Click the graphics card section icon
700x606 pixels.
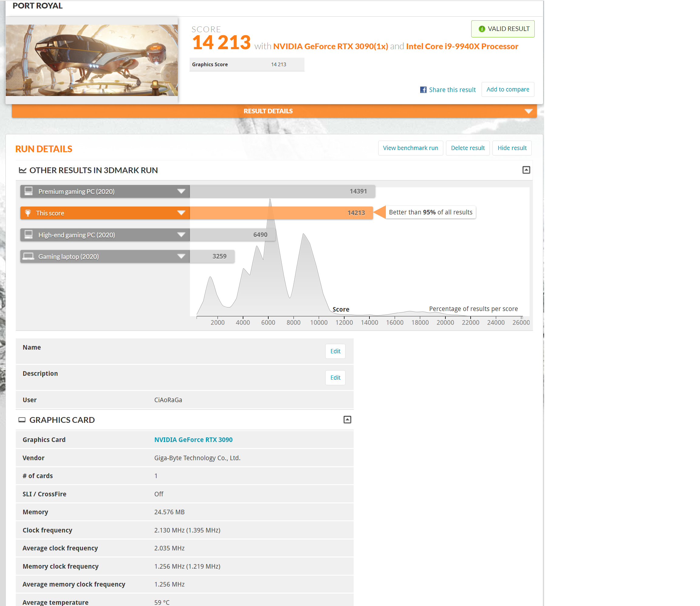[x=22, y=420]
